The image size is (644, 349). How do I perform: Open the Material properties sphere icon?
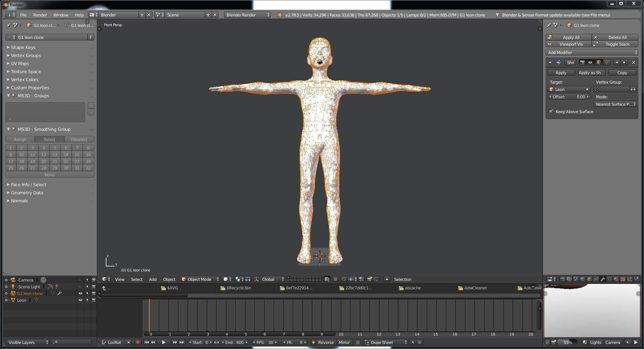(x=616, y=279)
